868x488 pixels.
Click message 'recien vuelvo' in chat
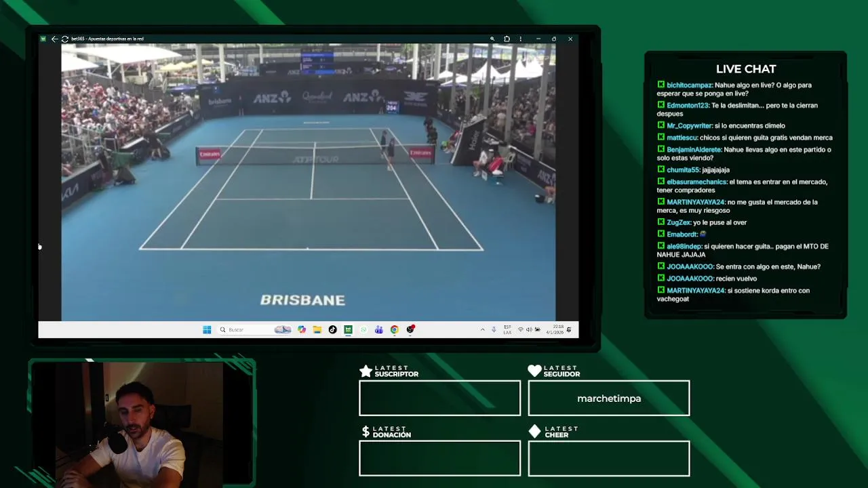click(736, 279)
